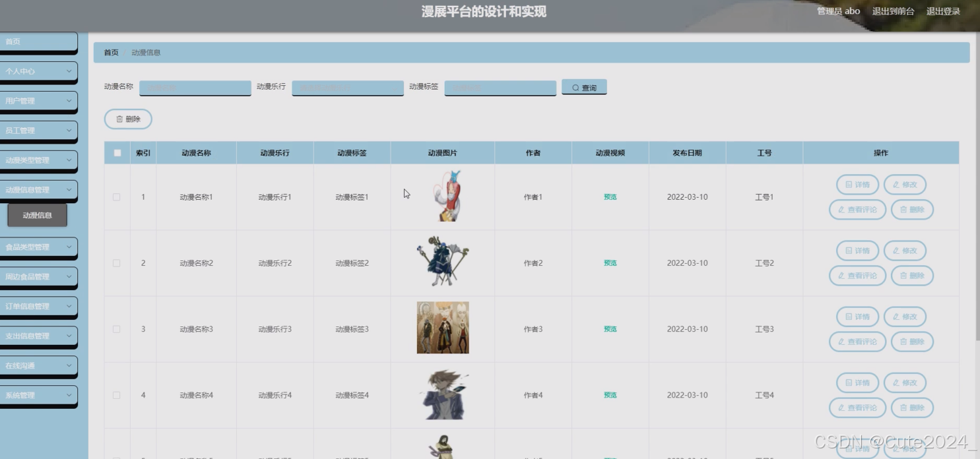This screenshot has height=459, width=980.
Task: Click 修改 in the 动漫名称2 row
Action: [x=905, y=251]
